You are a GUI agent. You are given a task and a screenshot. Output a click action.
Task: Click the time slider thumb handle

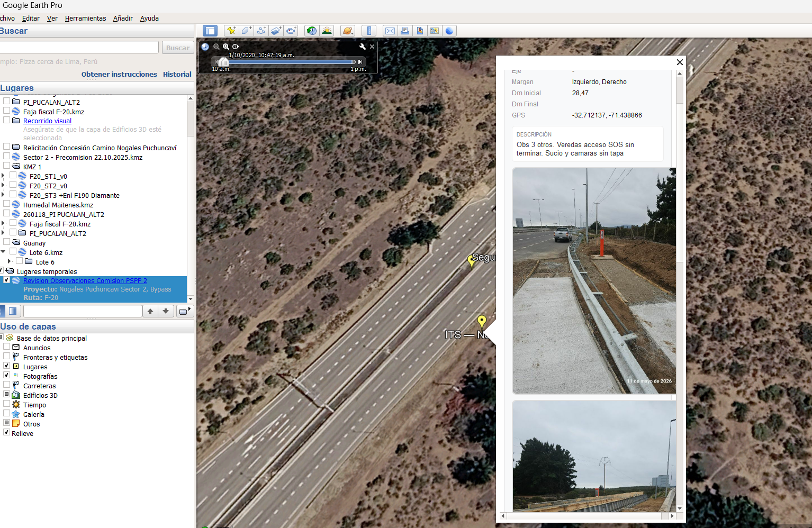(x=223, y=62)
